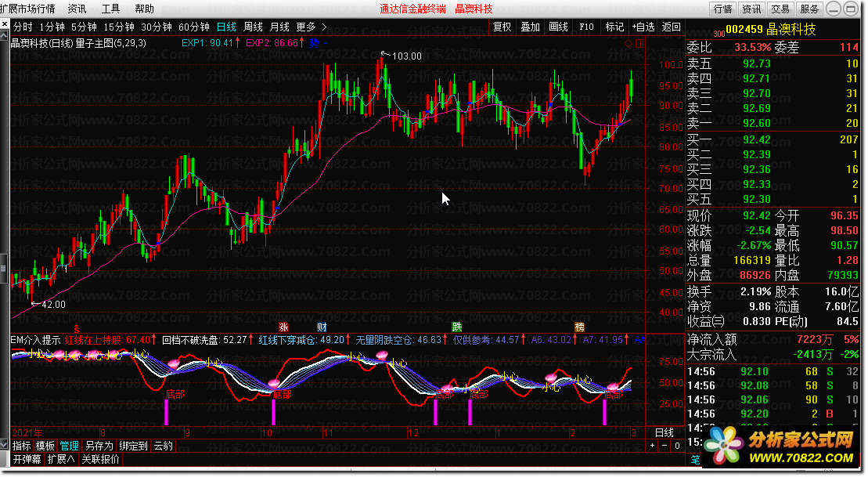
Task: Click the 关联报价 linked quotes button
Action: point(101,459)
